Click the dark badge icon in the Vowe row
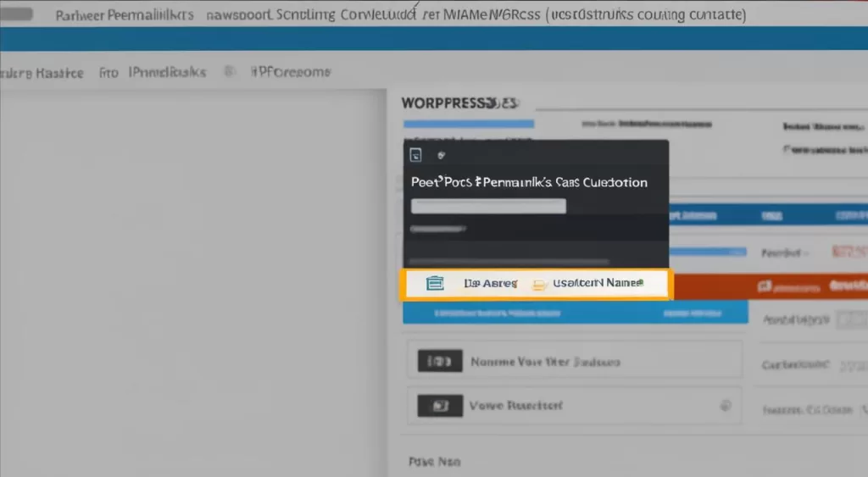 click(x=440, y=406)
